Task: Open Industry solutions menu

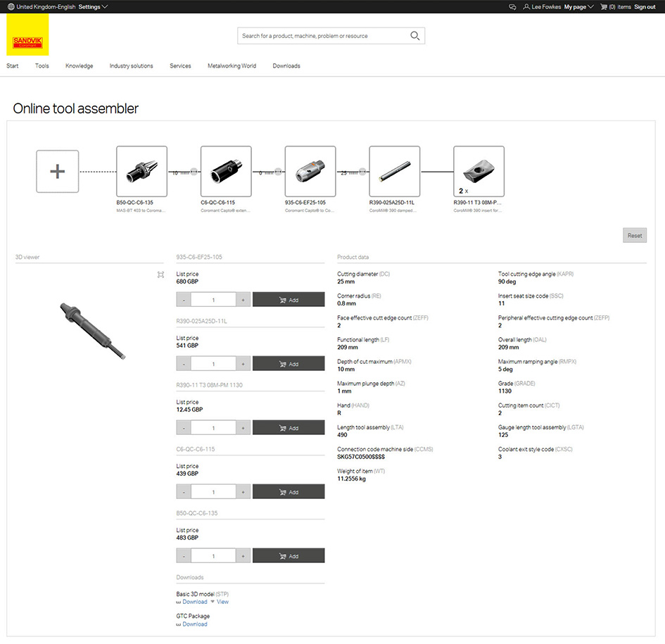Action: (131, 65)
